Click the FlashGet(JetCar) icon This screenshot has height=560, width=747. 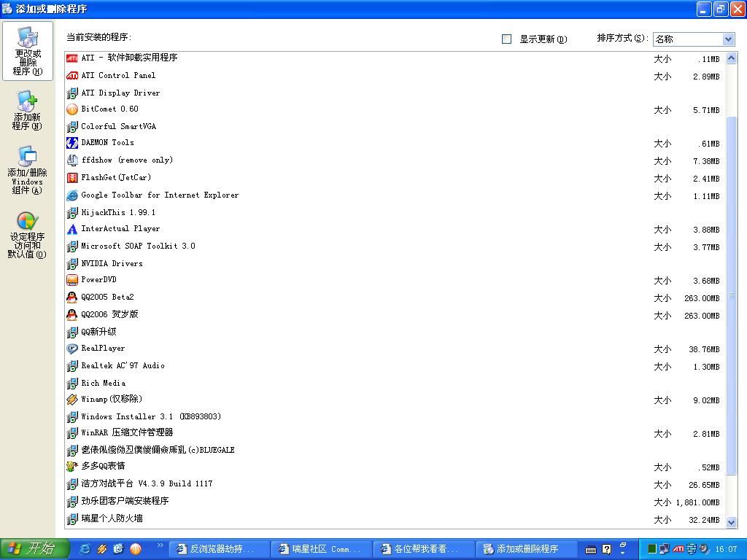tap(72, 178)
